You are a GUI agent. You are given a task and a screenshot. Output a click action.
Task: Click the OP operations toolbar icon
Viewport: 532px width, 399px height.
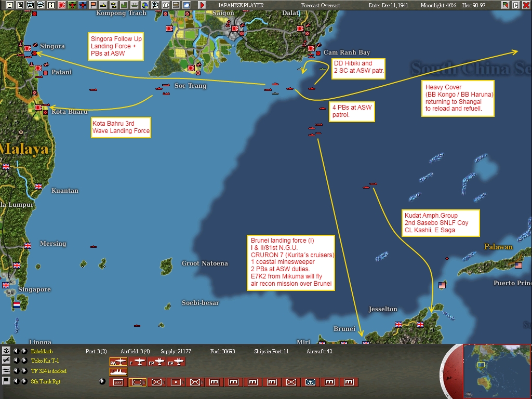click(166, 5)
